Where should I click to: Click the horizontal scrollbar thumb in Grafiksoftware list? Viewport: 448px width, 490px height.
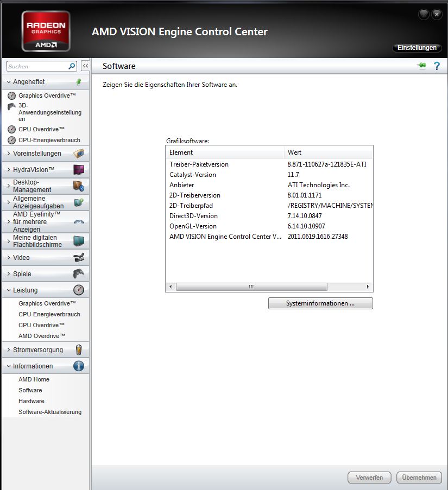coord(251,287)
